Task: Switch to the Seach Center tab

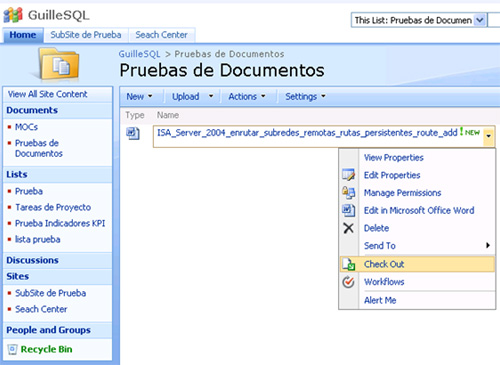Action: (x=161, y=35)
